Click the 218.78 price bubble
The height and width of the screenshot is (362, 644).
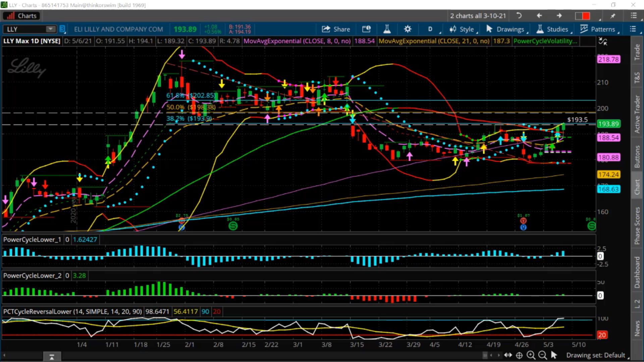[608, 59]
